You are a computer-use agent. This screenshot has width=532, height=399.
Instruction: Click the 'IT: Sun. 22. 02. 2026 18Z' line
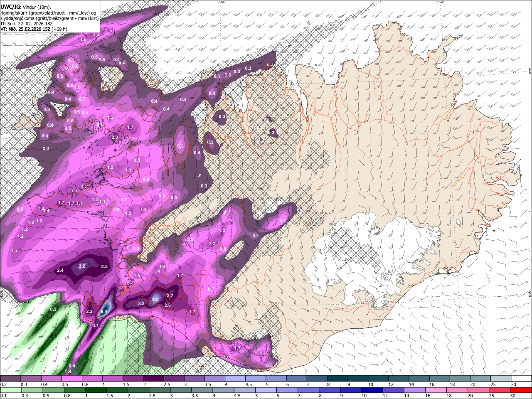[26, 24]
